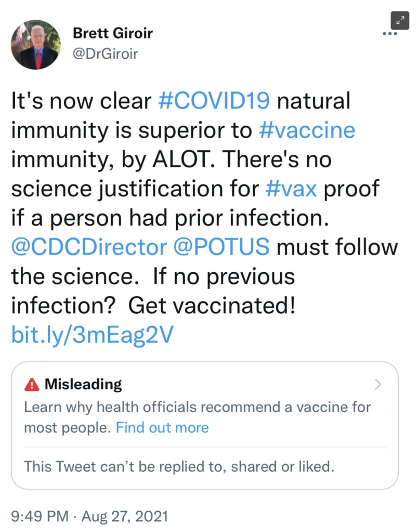Click Brett Giroir's profile avatar
This screenshot has width=419, height=532.
[36, 45]
